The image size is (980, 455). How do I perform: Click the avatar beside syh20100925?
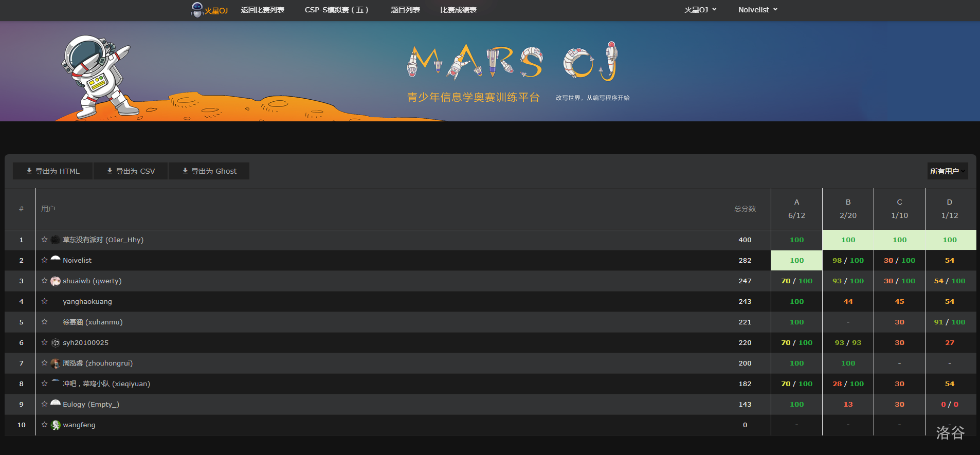[56, 343]
